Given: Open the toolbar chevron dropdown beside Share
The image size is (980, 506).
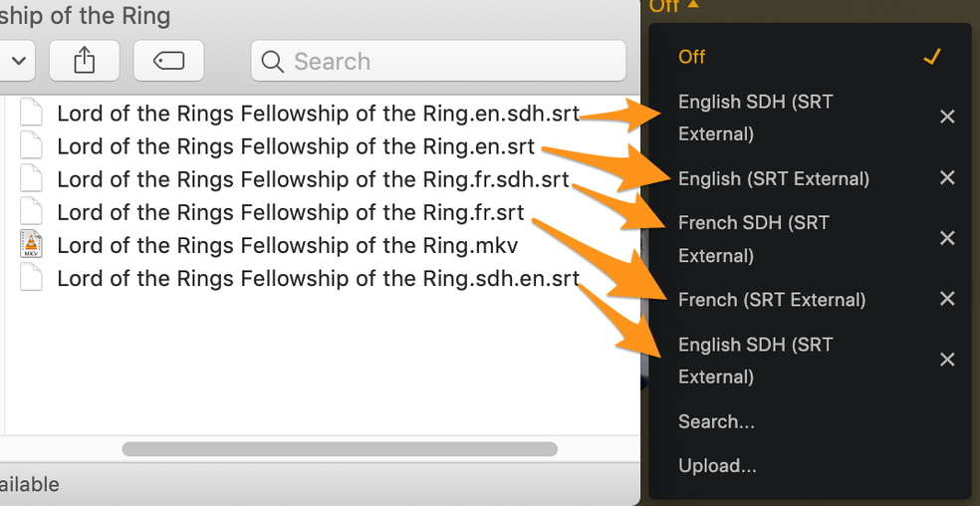Looking at the screenshot, I should tap(19, 61).
